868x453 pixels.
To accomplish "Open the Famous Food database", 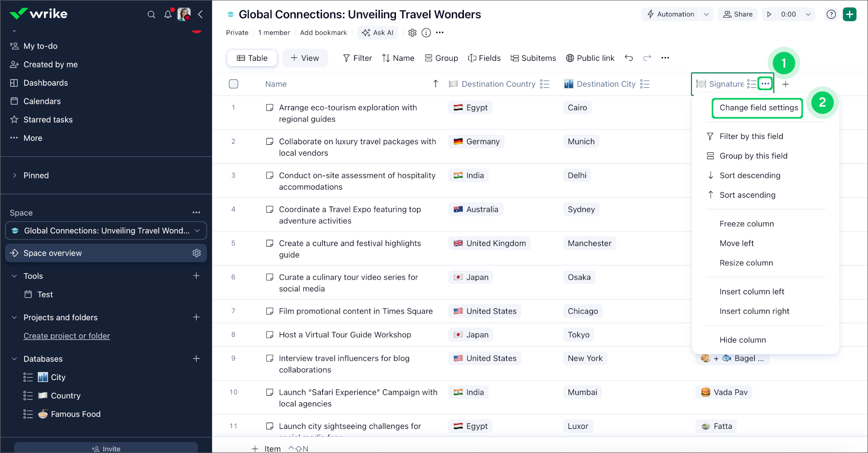I will click(76, 414).
